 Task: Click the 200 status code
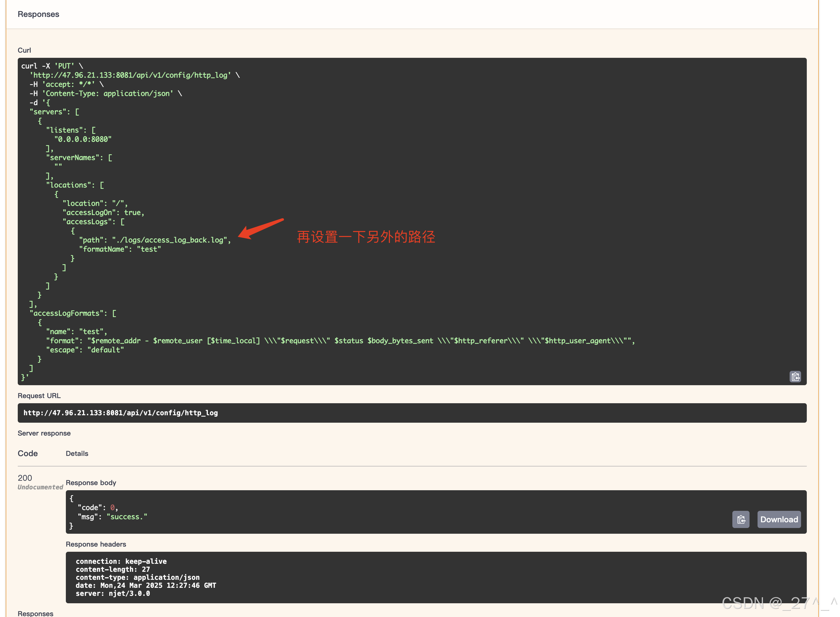point(25,478)
